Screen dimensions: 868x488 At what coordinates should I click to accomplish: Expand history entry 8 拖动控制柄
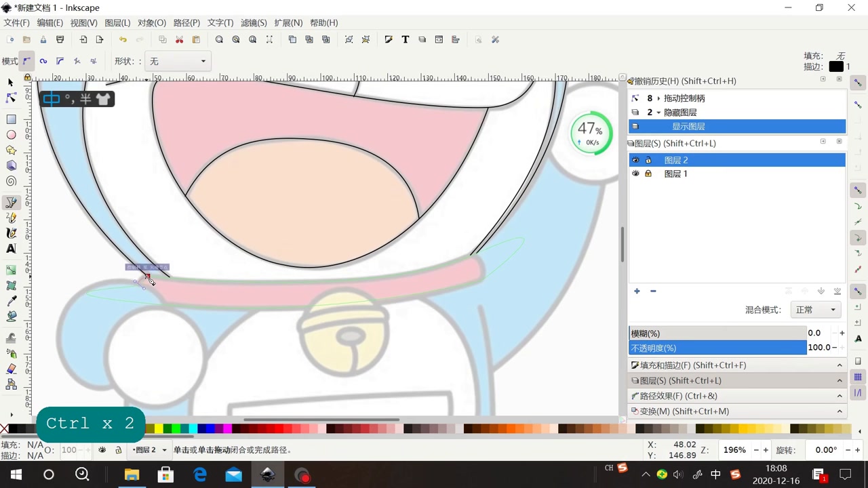click(658, 98)
